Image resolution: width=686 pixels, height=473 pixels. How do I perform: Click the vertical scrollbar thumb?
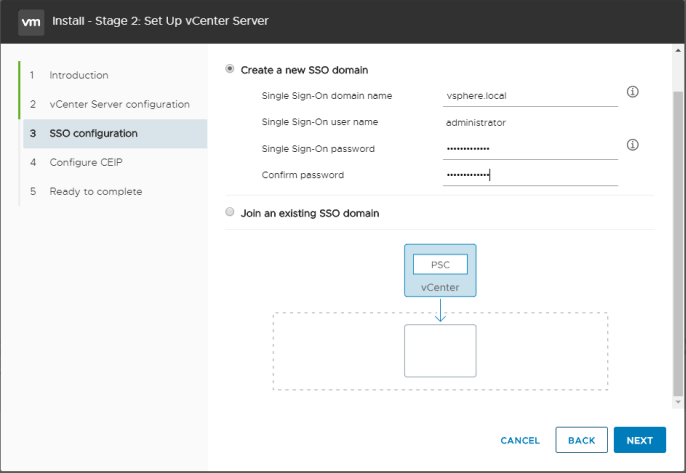coord(678,243)
